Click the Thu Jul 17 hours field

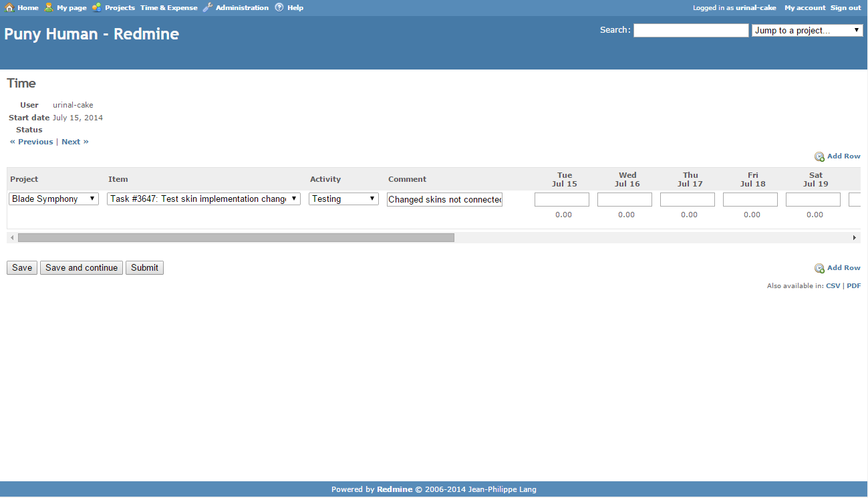click(x=688, y=199)
